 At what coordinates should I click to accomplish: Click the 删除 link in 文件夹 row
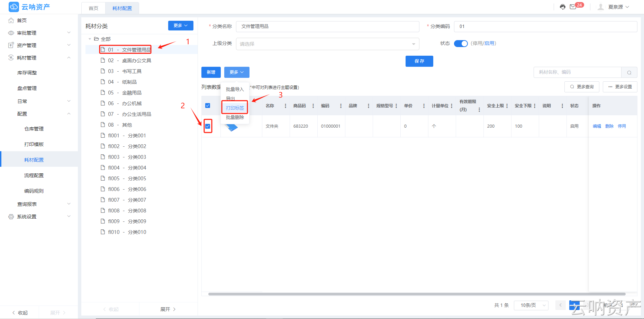point(609,126)
